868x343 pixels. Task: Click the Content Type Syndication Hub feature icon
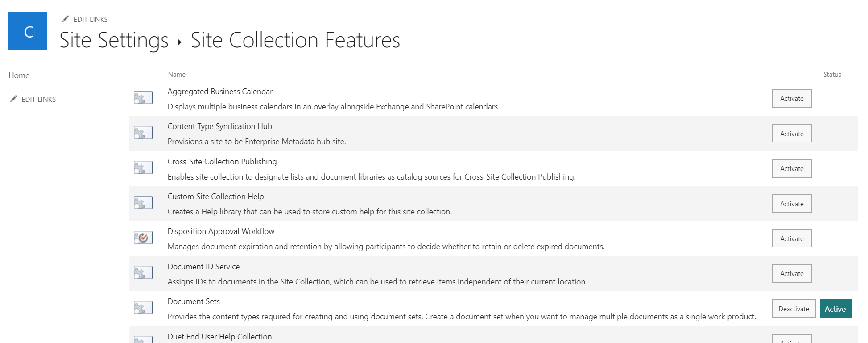coord(142,132)
